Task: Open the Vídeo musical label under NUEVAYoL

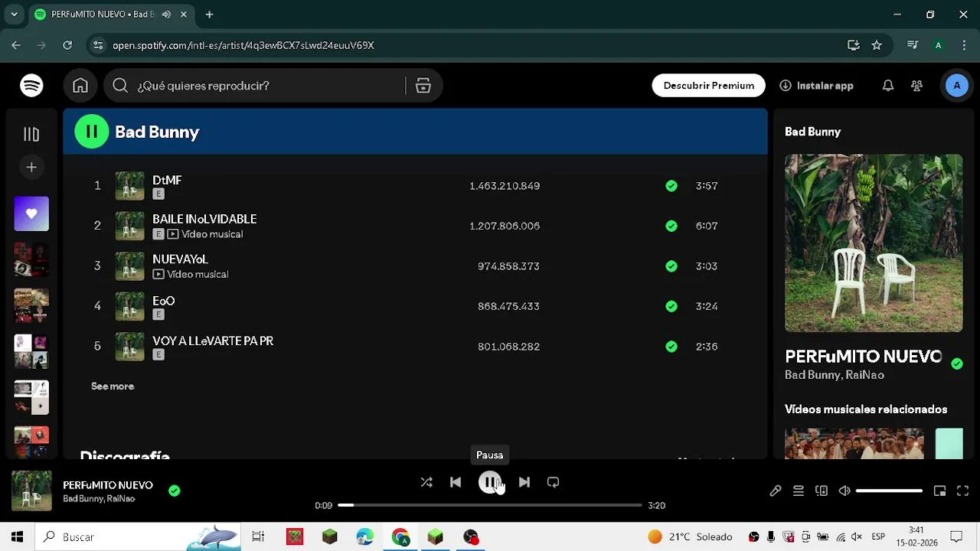Action: point(198,274)
